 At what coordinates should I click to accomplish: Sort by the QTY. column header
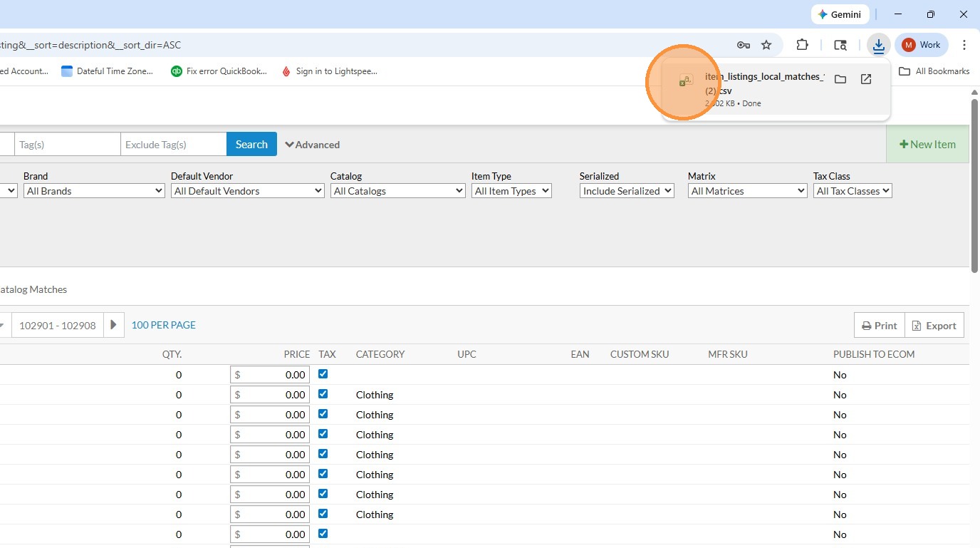(172, 354)
